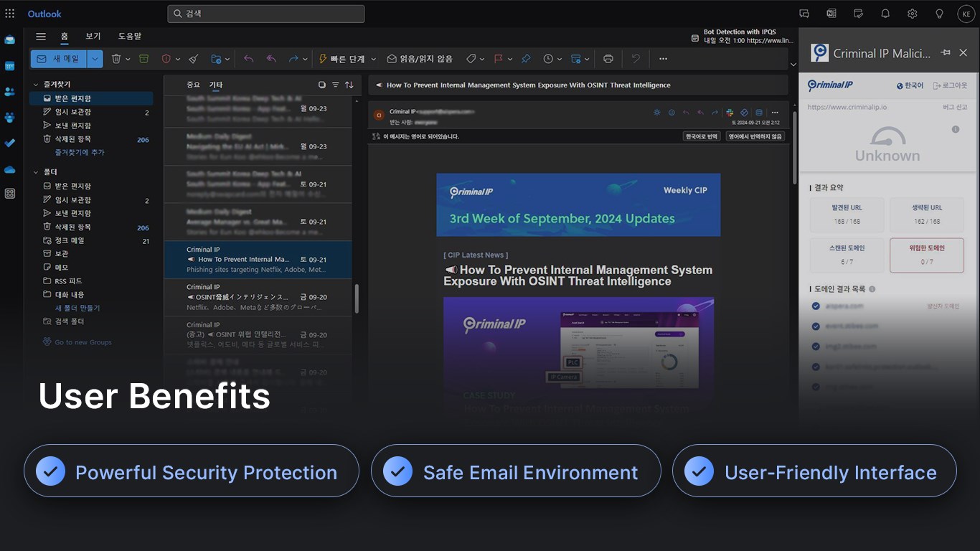Switch to 중요 inbox tab
Viewport: 980px width, 551px height.
(x=194, y=85)
